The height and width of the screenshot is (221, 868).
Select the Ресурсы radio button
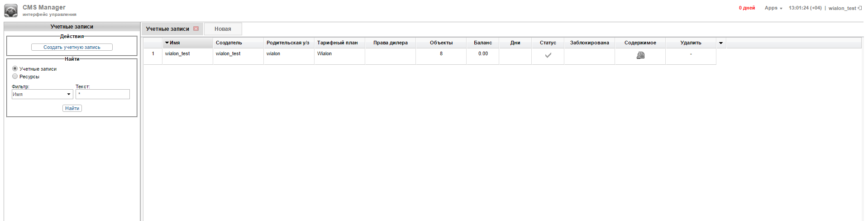click(x=15, y=77)
